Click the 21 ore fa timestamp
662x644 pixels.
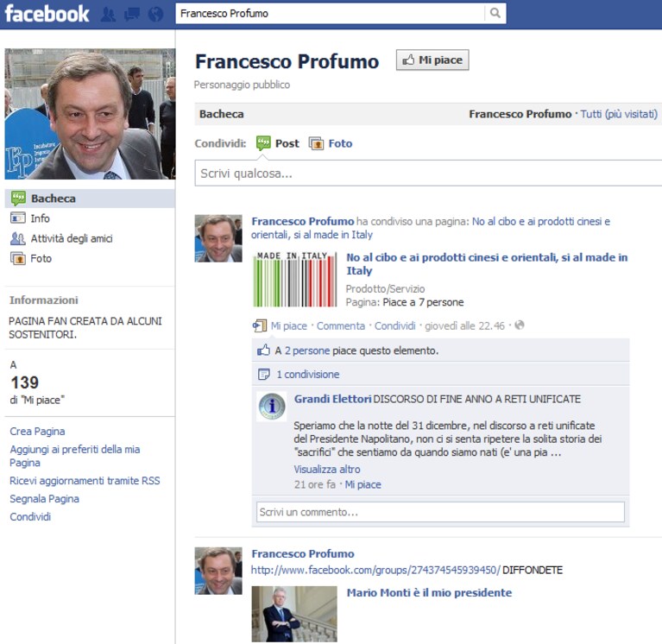(314, 484)
